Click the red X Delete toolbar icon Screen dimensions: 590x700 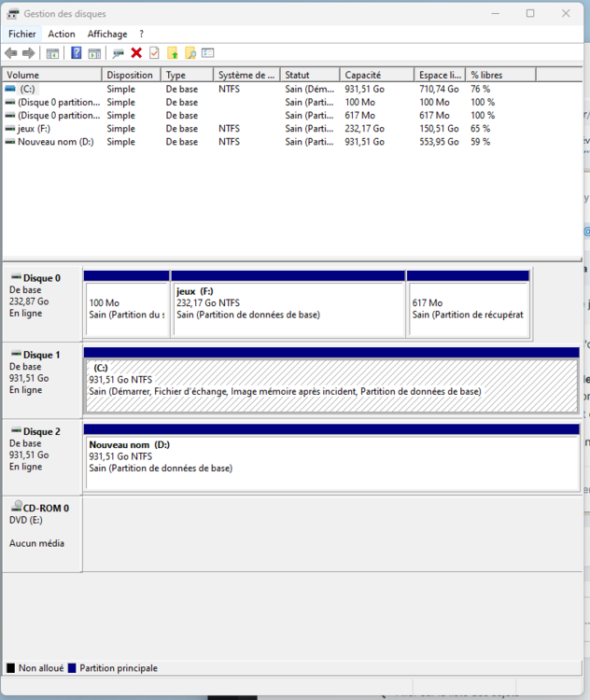136,53
